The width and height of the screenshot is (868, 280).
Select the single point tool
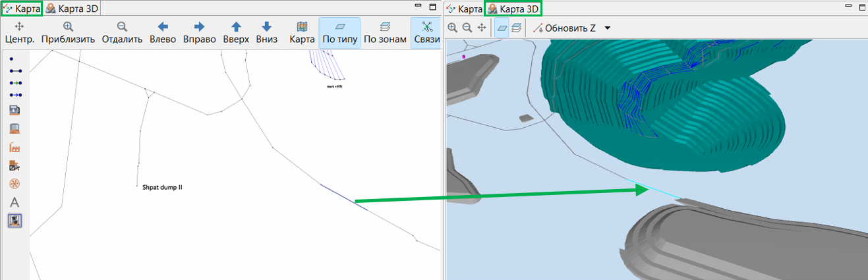(12, 59)
